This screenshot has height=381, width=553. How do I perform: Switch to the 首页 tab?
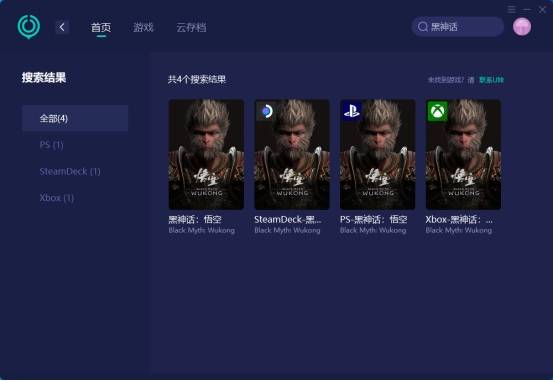point(101,27)
